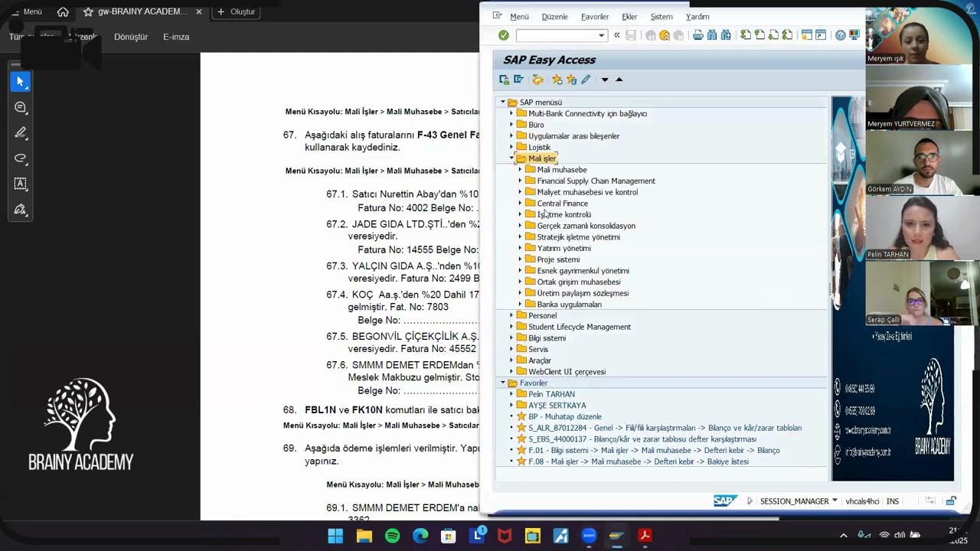Click the Print icon in SAP toolbar
This screenshot has width=980, height=551.
pyautogui.click(x=697, y=35)
